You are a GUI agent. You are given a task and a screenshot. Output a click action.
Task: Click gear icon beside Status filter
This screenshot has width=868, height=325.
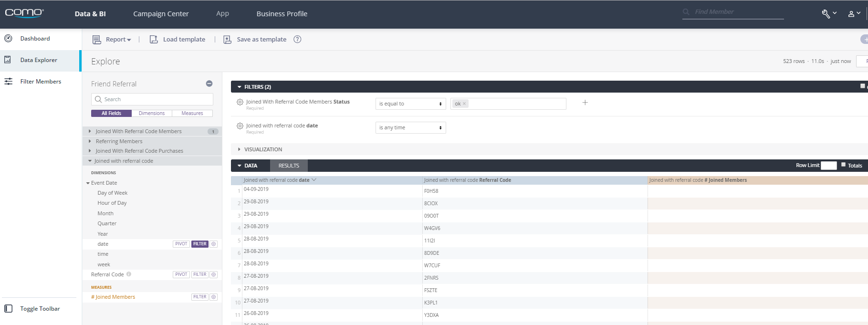tap(240, 102)
